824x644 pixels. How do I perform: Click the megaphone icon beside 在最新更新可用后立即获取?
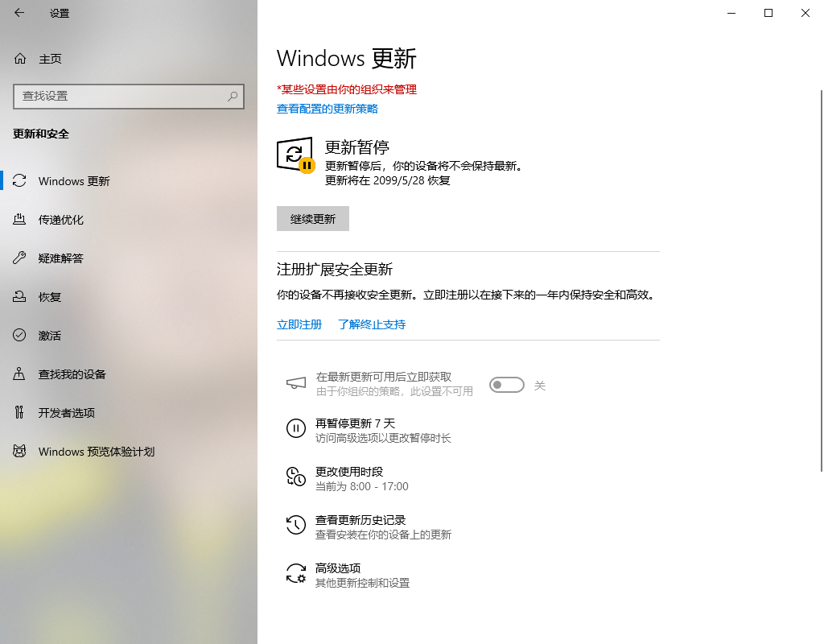(296, 383)
